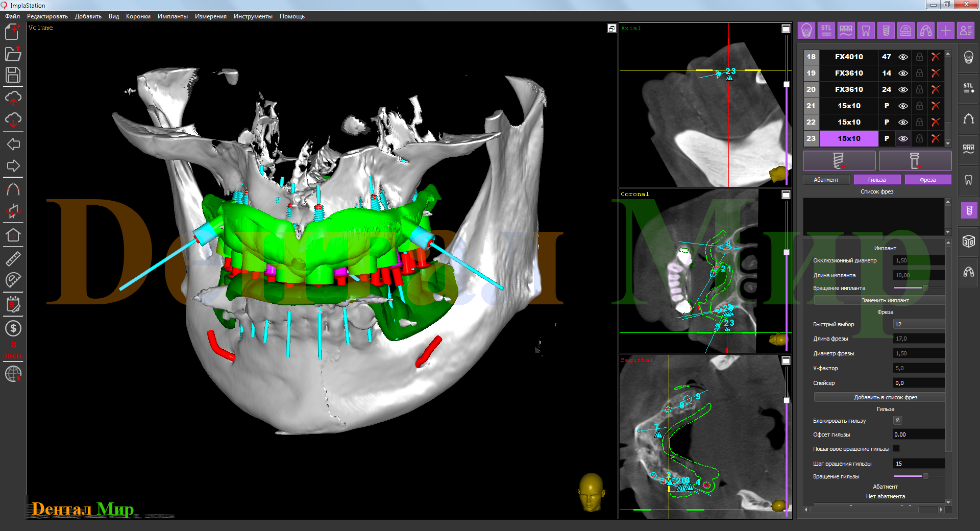This screenshot has width=980, height=531.
Task: Open patient info top toolbar icon
Action: point(966,31)
